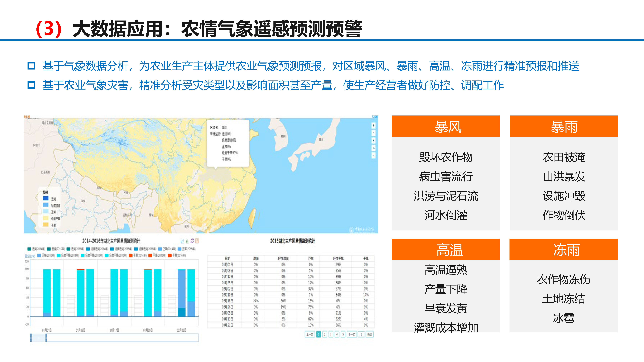Switch chart to line view icon

[182, 241]
